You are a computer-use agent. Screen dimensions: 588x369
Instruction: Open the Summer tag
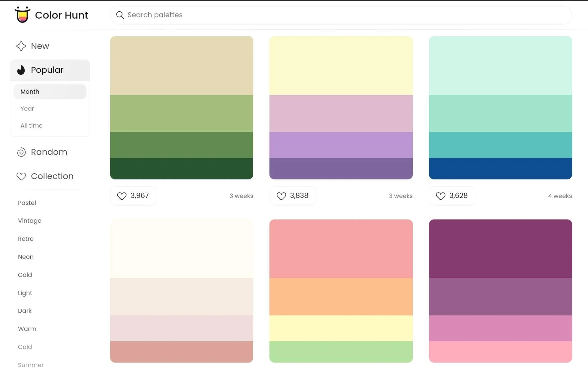(x=31, y=365)
